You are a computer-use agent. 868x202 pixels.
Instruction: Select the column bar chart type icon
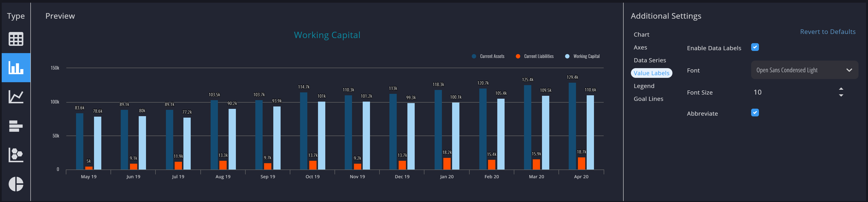click(16, 68)
